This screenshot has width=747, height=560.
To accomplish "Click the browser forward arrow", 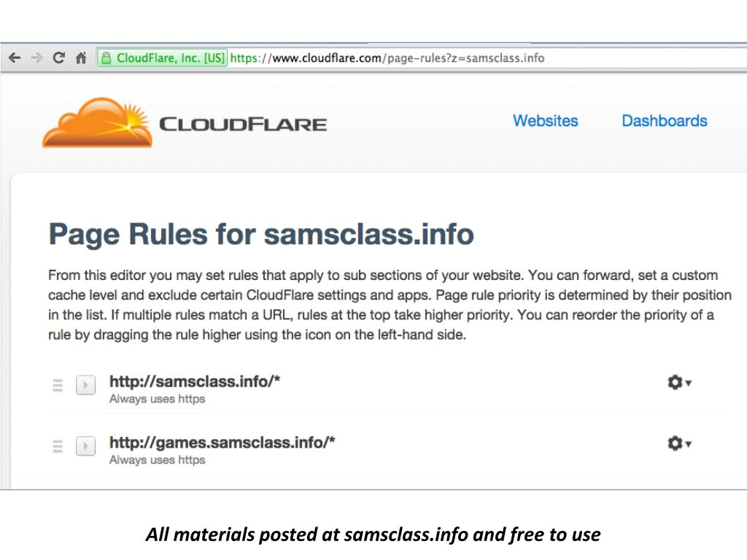I will 36,58.
